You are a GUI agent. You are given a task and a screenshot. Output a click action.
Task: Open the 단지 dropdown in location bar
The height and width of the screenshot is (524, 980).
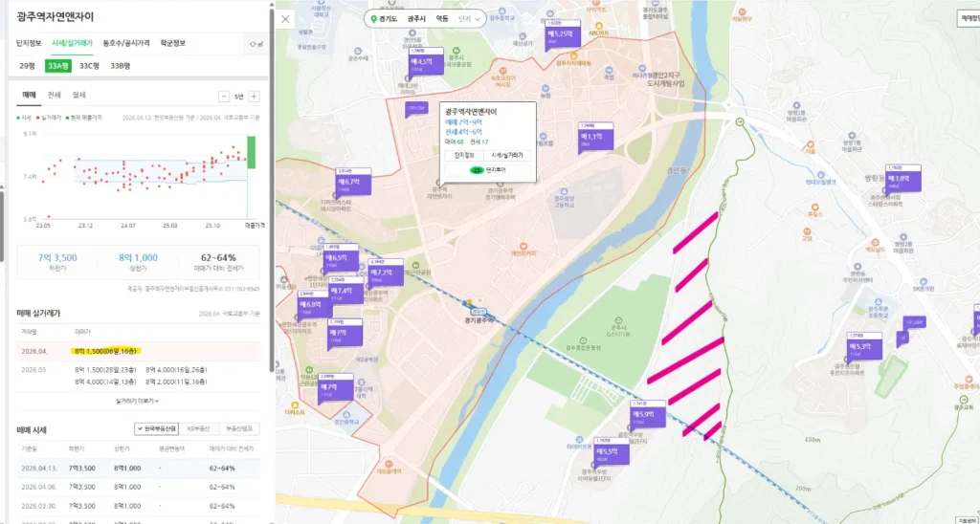468,18
